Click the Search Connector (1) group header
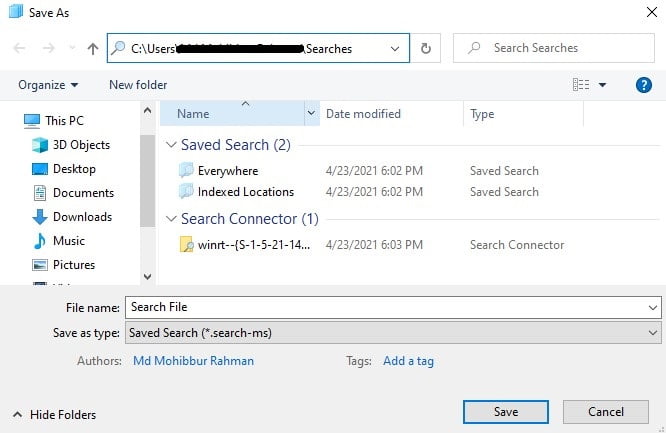This screenshot has height=433, width=666. coord(250,219)
